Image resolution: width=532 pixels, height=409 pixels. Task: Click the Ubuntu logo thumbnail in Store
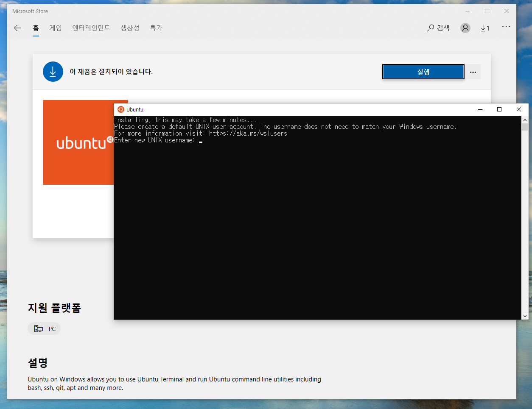[78, 142]
